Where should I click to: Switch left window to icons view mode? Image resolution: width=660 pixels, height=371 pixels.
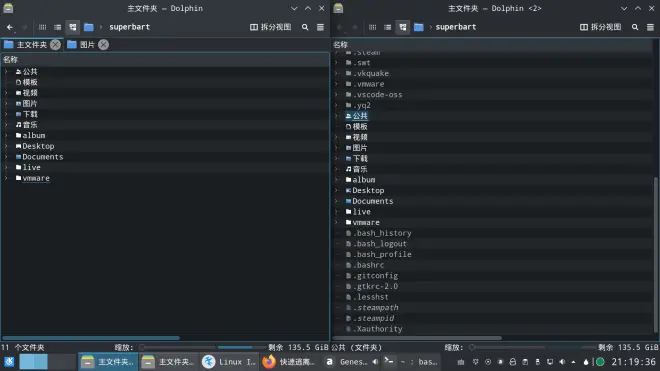(43, 27)
